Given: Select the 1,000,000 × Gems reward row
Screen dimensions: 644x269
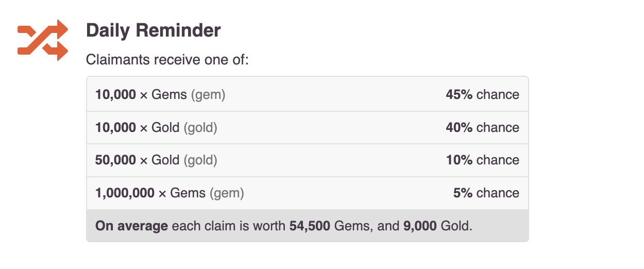Looking at the screenshot, I should click(307, 193).
